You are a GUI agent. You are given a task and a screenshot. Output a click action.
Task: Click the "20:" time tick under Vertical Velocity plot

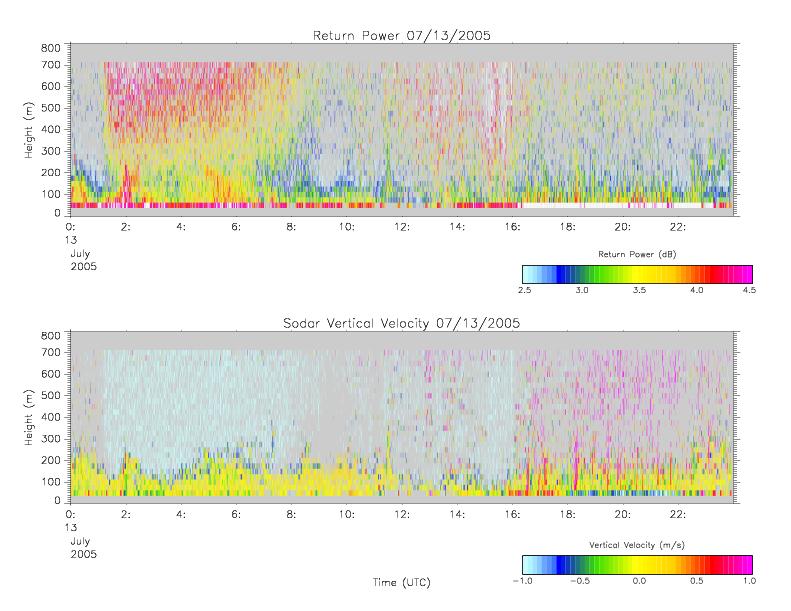coord(623,515)
